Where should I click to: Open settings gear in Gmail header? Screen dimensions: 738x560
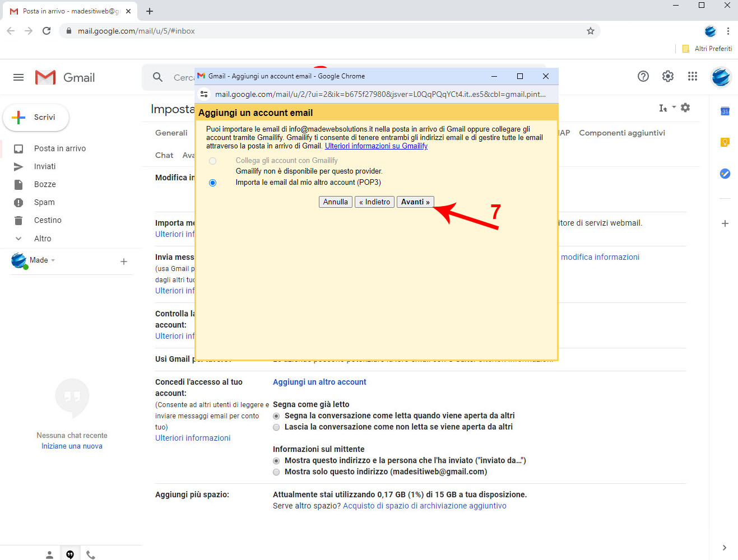click(x=668, y=76)
